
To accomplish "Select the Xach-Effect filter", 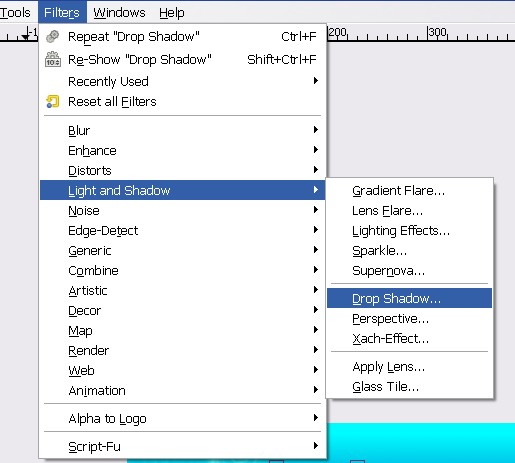I will pyautogui.click(x=409, y=338).
